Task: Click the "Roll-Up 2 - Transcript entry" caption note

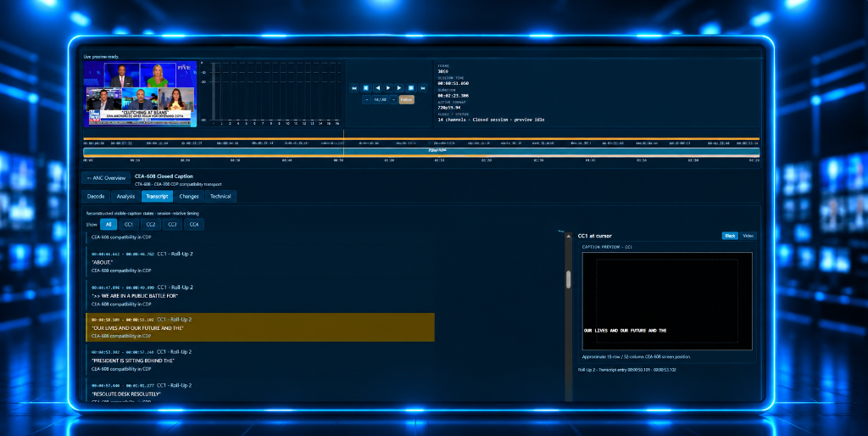Action: [626, 370]
